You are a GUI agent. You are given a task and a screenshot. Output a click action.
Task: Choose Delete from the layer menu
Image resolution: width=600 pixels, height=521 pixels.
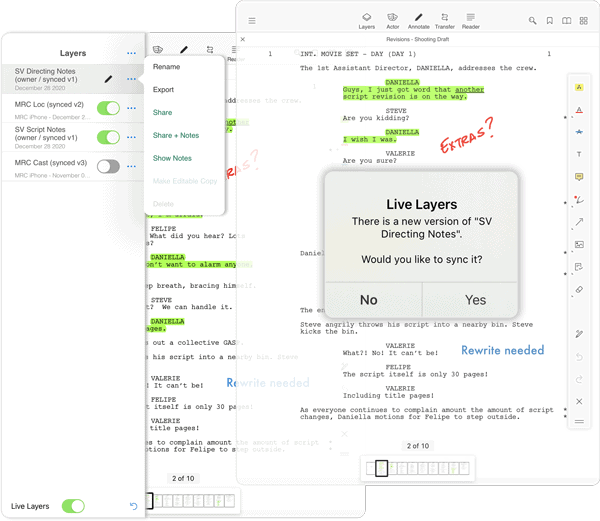[x=163, y=204]
